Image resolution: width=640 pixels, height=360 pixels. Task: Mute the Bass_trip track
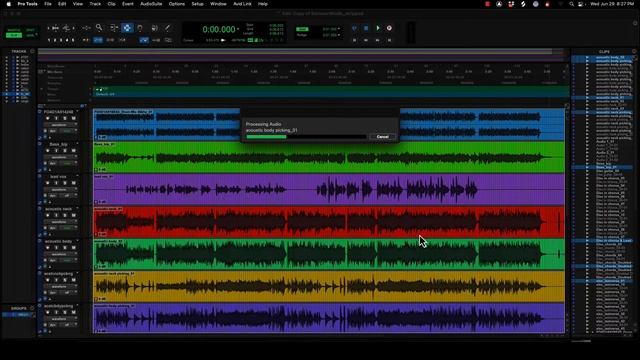(x=73, y=151)
